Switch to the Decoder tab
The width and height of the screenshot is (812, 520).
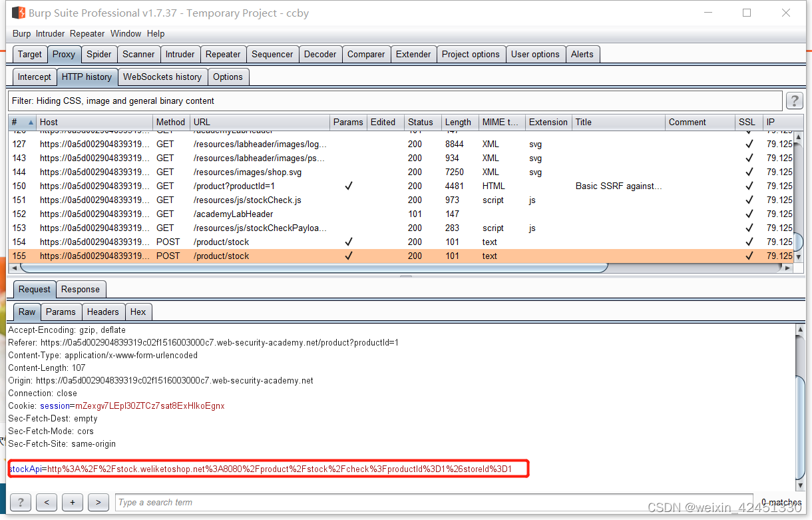(x=320, y=54)
